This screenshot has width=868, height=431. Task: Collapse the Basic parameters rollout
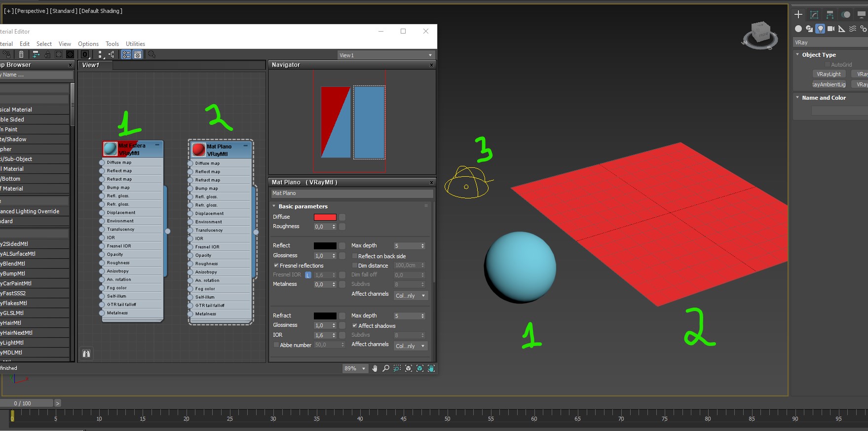[x=274, y=206]
